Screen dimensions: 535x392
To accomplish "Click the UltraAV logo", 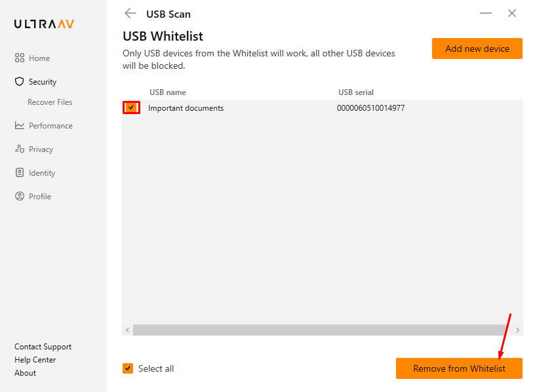I will tap(44, 24).
